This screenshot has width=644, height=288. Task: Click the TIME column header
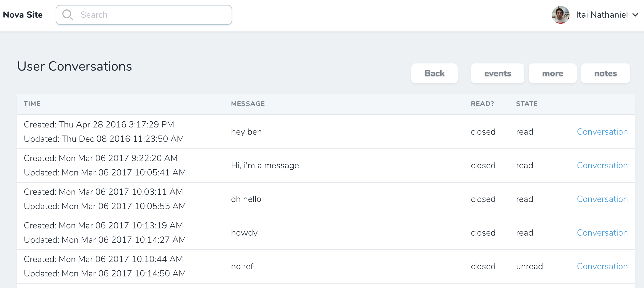point(32,104)
